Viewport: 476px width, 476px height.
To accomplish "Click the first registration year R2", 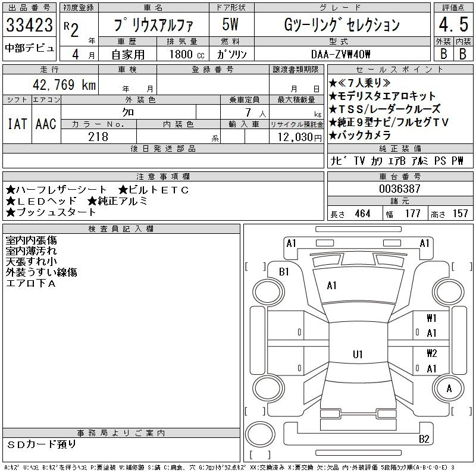I will click(71, 29).
